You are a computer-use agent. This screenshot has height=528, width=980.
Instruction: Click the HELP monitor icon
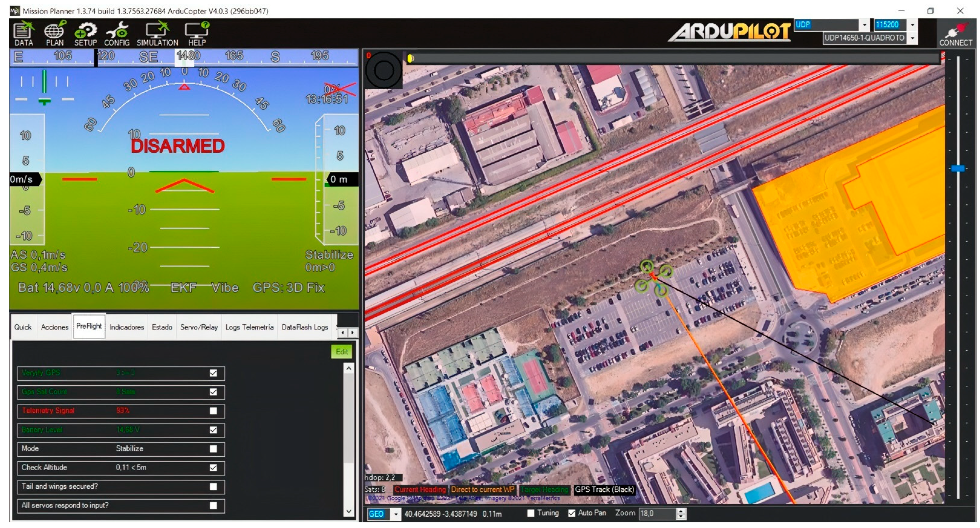tap(197, 34)
